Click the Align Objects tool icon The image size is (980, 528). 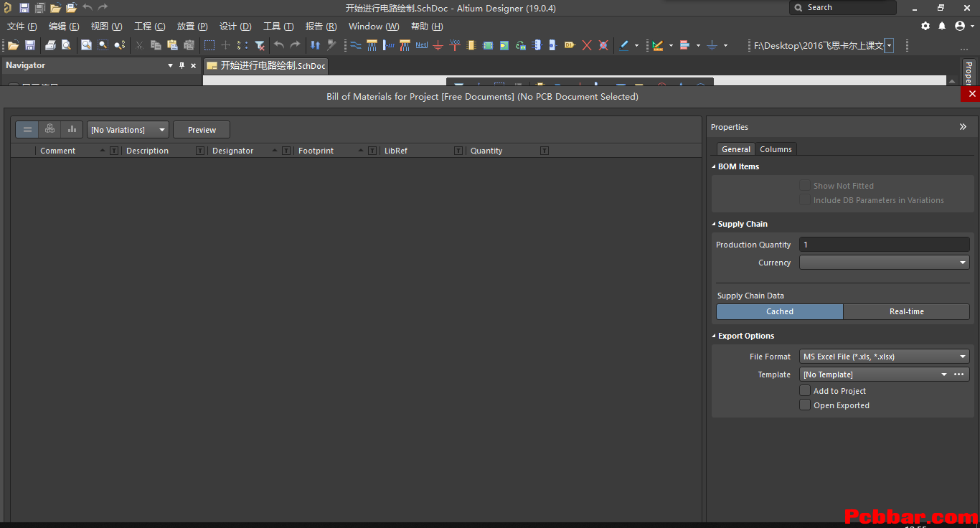pyautogui.click(x=684, y=45)
